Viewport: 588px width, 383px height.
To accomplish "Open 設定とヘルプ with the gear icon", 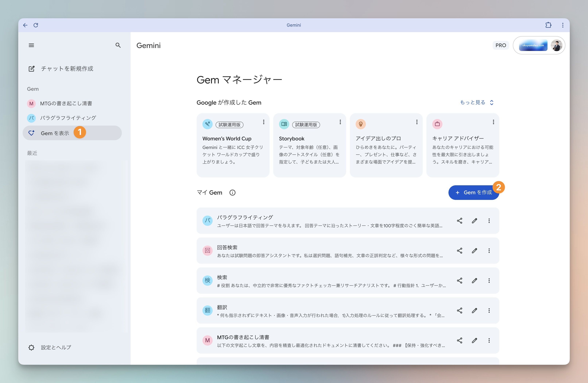I will tap(31, 347).
